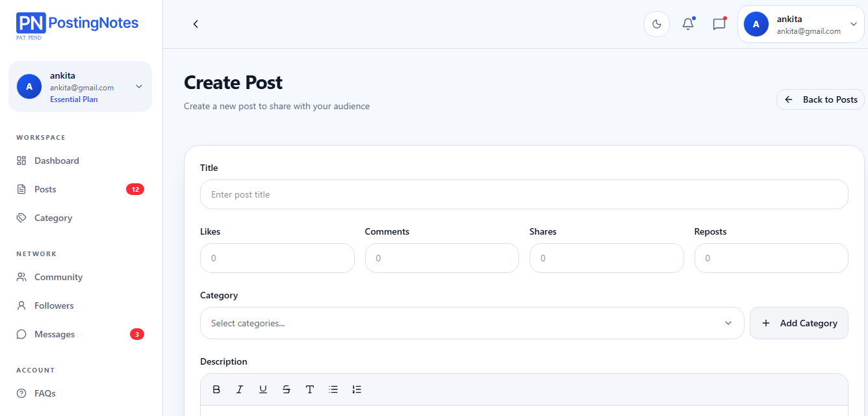Viewport: 868px width, 416px height.
Task: Expand sidebar ankita profile card
Action: tap(80, 86)
